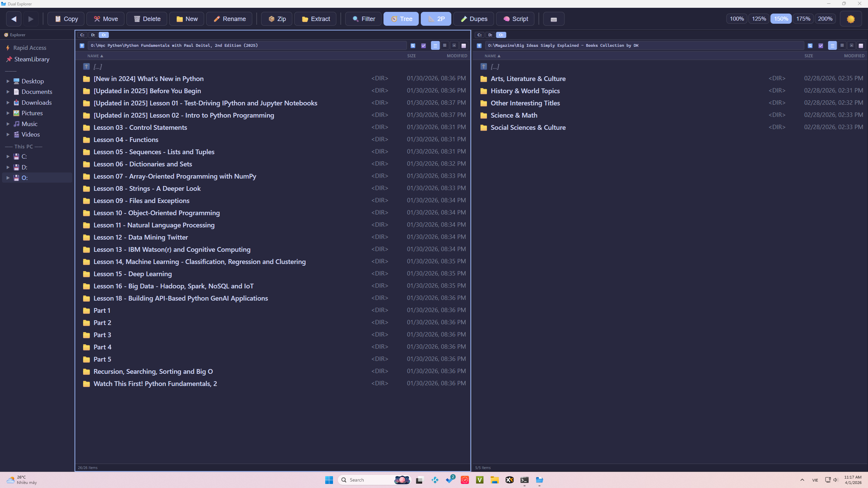The height and width of the screenshot is (488, 868).
Task: Switch left pane to D: drive tab
Action: point(93,35)
